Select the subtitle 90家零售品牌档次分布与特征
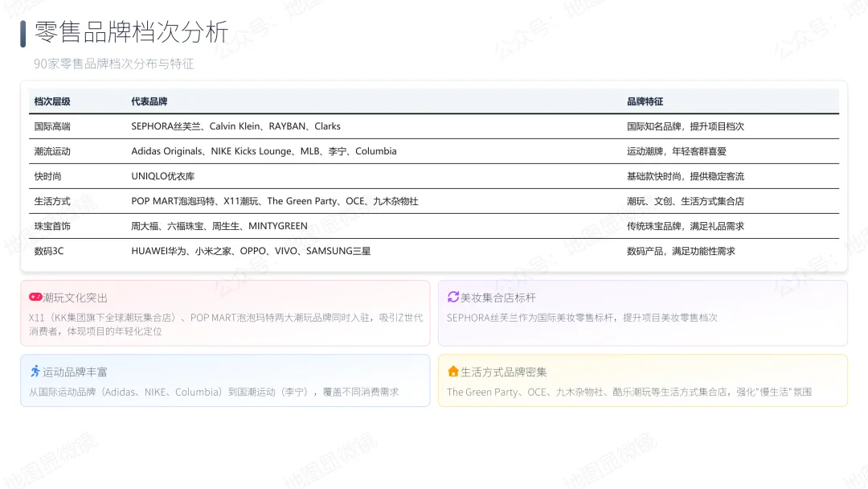 coord(114,64)
